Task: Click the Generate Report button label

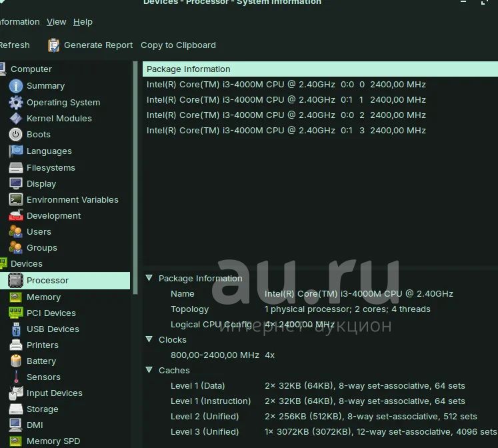Action: tap(98, 45)
